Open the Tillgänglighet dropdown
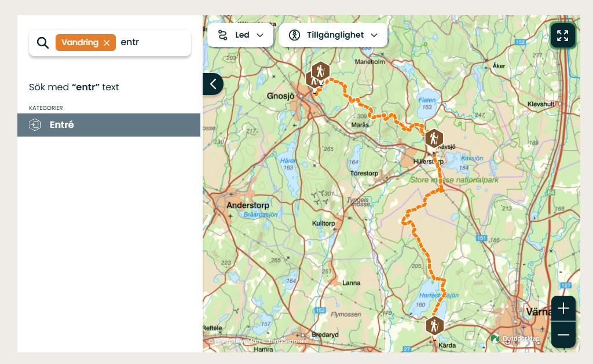Image resolution: width=593 pixels, height=364 pixels. click(x=333, y=35)
